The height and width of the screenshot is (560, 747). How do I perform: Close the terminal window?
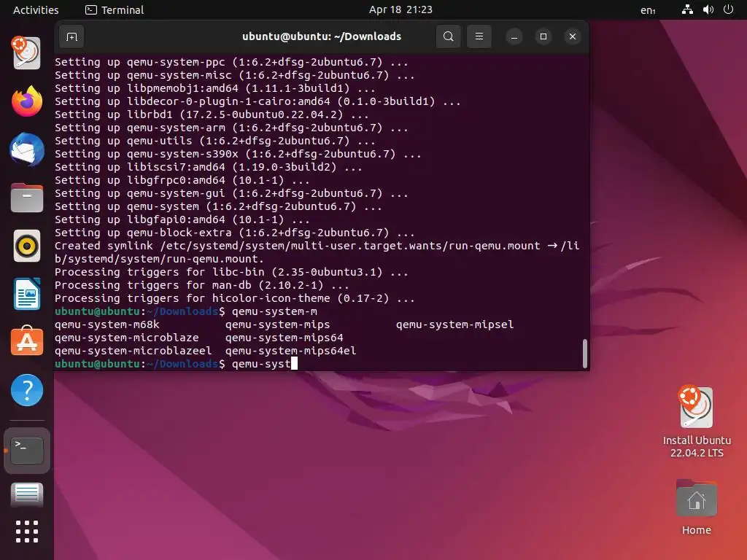573,36
